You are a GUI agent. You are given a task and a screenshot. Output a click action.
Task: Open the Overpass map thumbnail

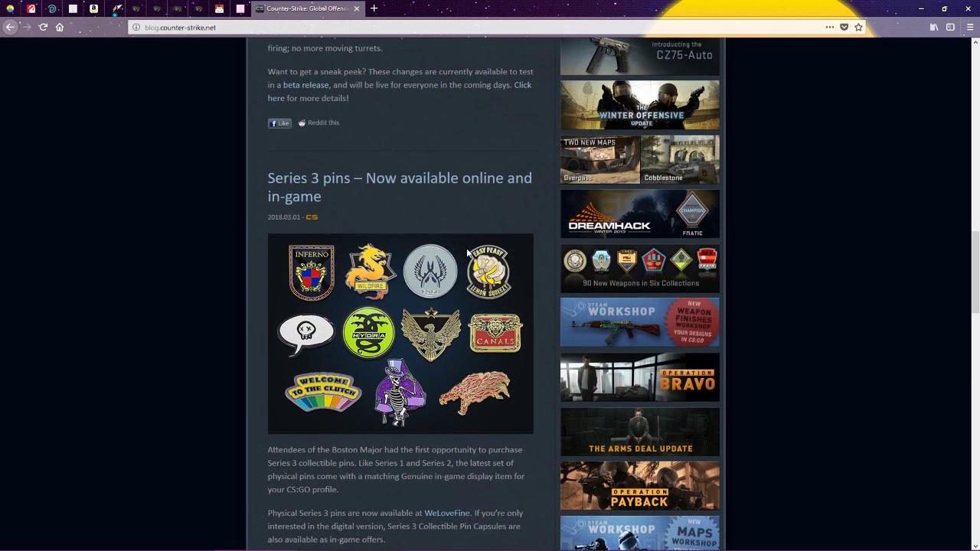[x=600, y=160]
